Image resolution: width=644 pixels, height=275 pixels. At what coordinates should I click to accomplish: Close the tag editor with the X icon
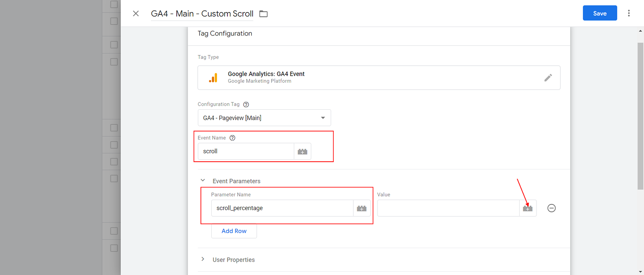(x=136, y=14)
